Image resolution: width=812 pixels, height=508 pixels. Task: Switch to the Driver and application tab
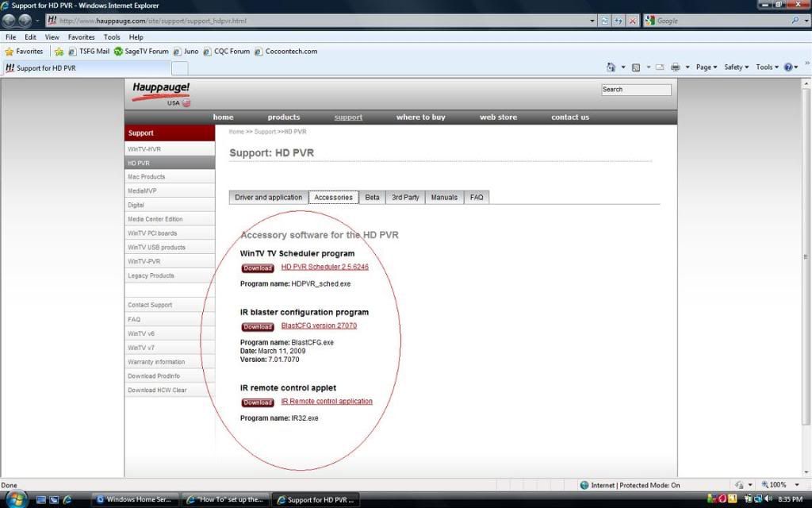(x=268, y=198)
